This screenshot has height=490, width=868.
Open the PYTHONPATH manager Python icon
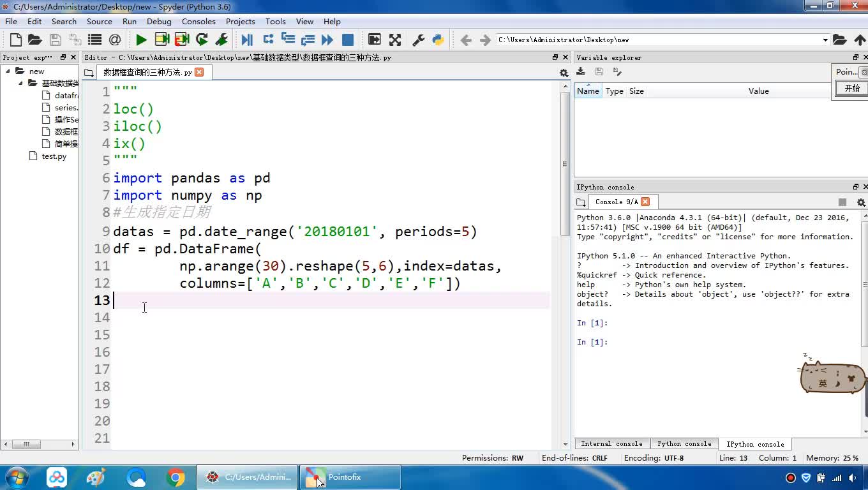[x=438, y=40]
